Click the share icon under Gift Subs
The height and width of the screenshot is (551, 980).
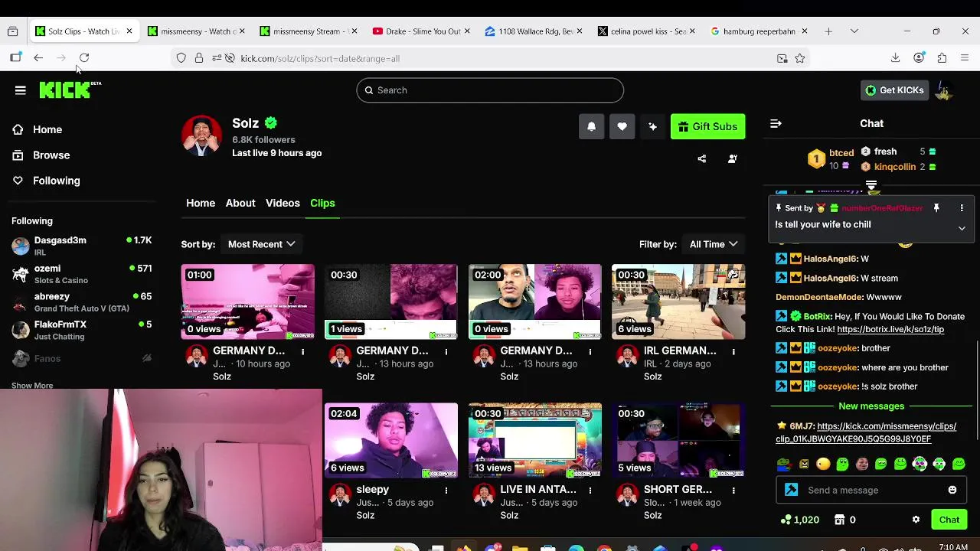click(702, 158)
